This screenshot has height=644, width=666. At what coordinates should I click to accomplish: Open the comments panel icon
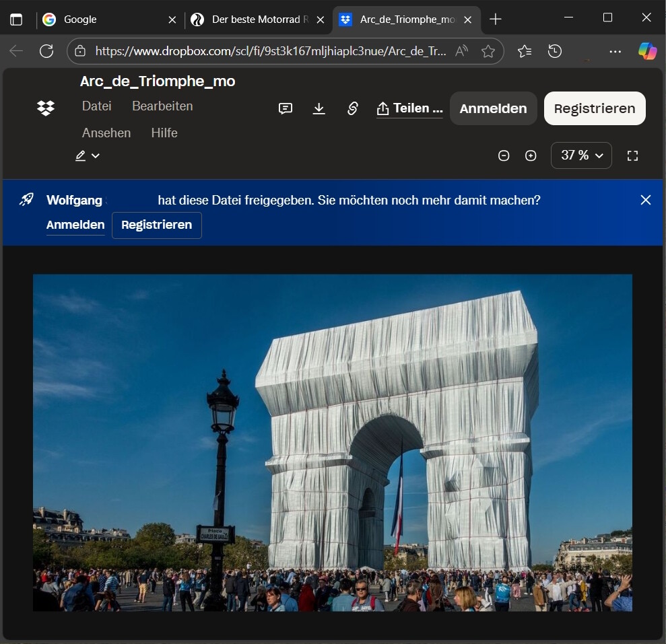tap(286, 108)
